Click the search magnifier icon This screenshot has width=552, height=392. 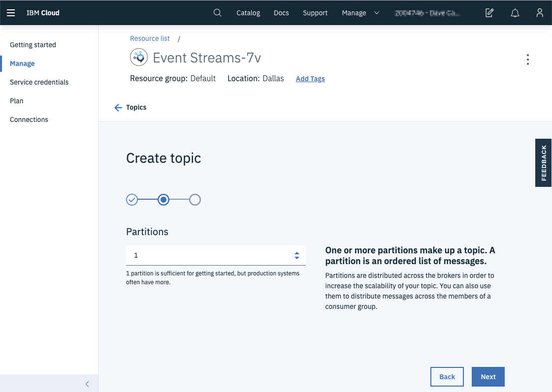pos(218,13)
